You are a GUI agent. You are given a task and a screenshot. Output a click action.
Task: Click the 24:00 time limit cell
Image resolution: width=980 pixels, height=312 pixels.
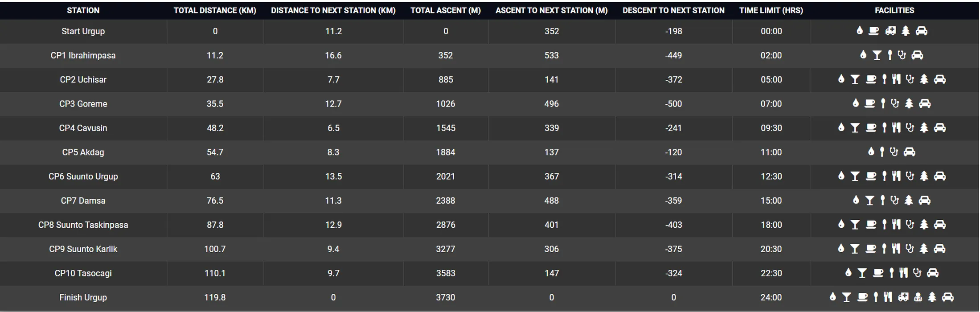[x=771, y=297]
